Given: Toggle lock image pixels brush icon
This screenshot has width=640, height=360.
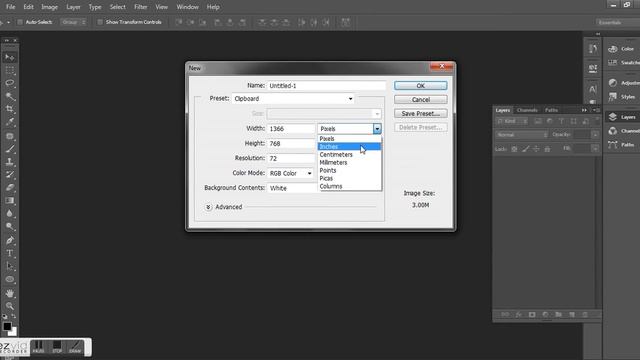Looking at the screenshot, I should click(526, 149).
